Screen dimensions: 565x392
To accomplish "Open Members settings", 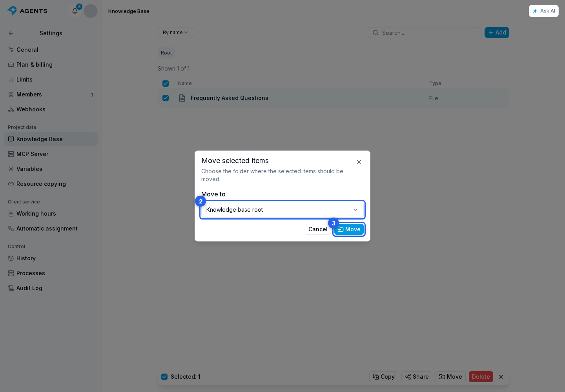I will coord(51,94).
